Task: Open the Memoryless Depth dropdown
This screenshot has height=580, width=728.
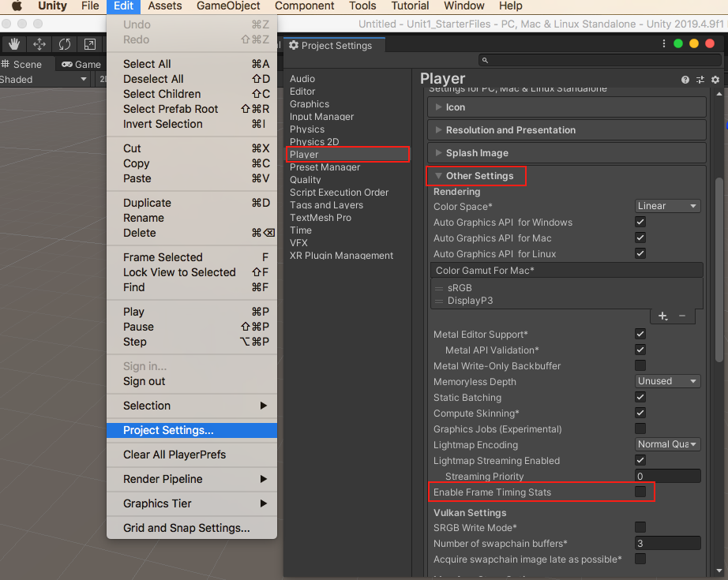Action: [667, 381]
